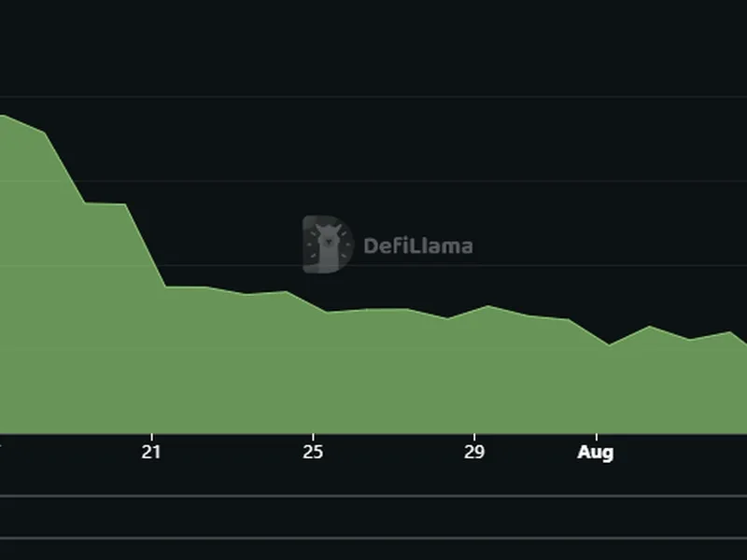Click the tick mark above the 21 label
The height and width of the screenshot is (560, 747).
pos(151,437)
